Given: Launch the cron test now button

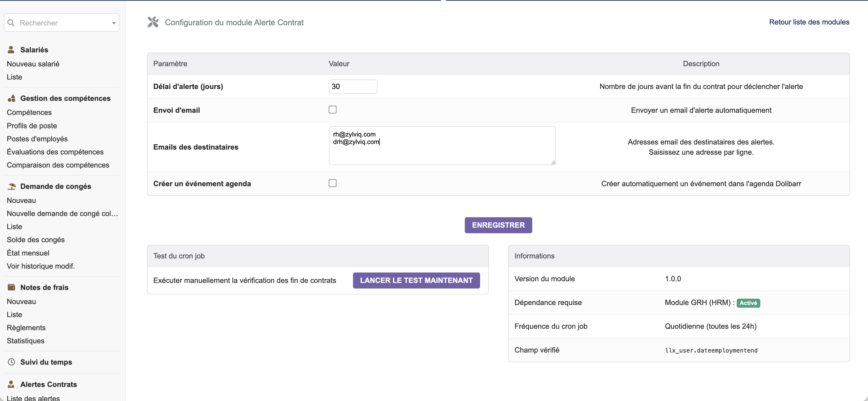Looking at the screenshot, I should pyautogui.click(x=416, y=281).
